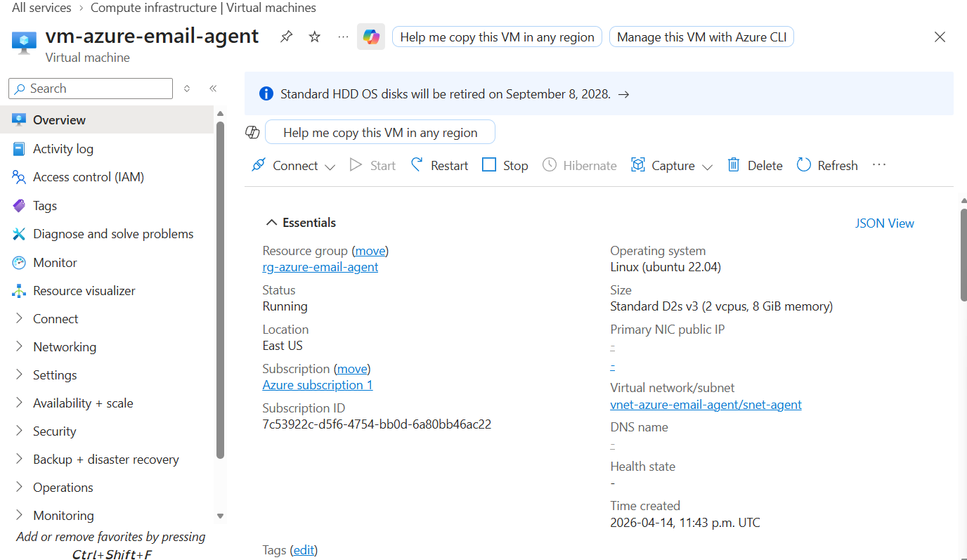Viewport: 967px width, 560px height.
Task: Open the rg-azure-email-agent resource group link
Action: click(320, 267)
